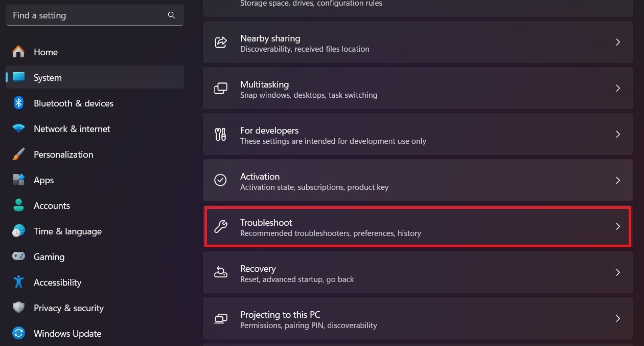Click the Activation checkmark icon
The image size is (644, 346).
coord(221,180)
